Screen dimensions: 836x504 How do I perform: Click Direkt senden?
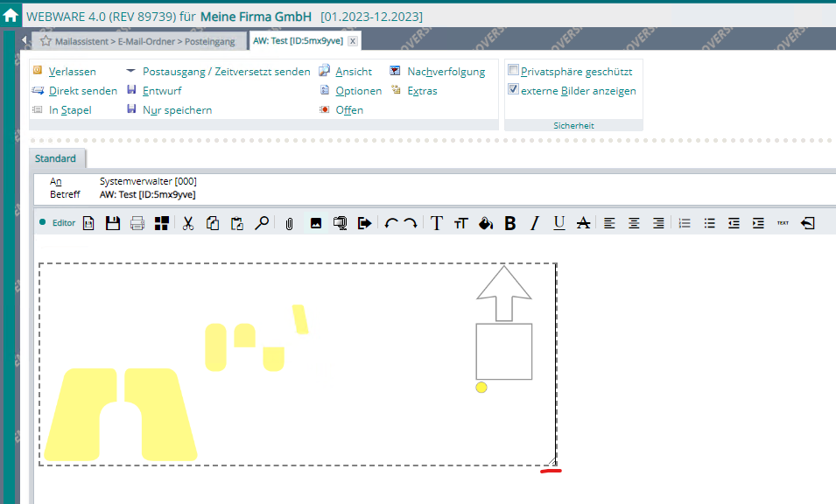82,91
